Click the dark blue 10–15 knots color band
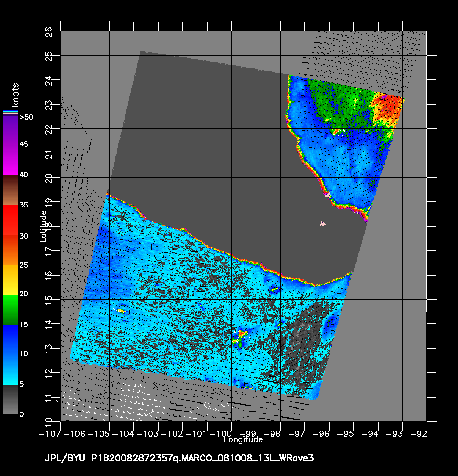Screen dimensions: 458x476 point(11,340)
